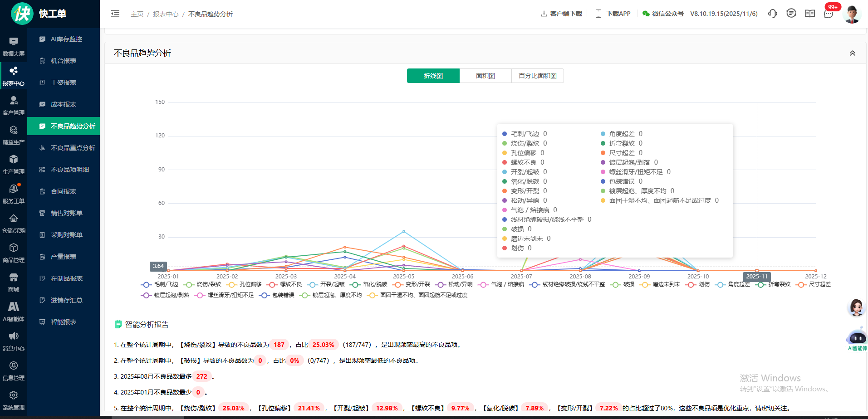This screenshot has height=419, width=868.
Task: Click the customer service headset icon
Action: tap(772, 14)
